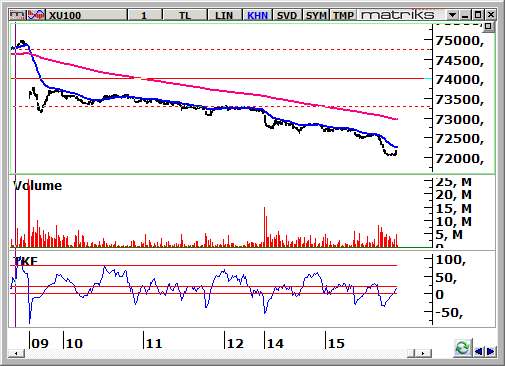Click the TKF indicator label
Screen dimensions: 505x366
pyautogui.click(x=25, y=261)
